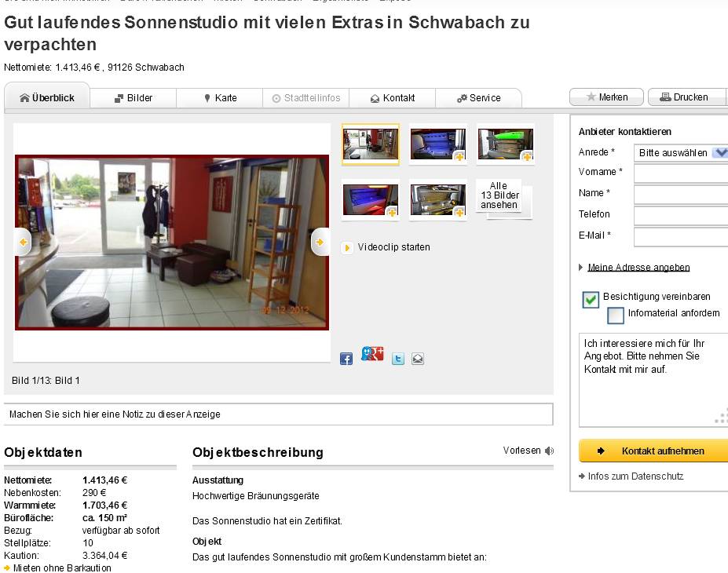Share listing on Twitter icon

point(398,359)
